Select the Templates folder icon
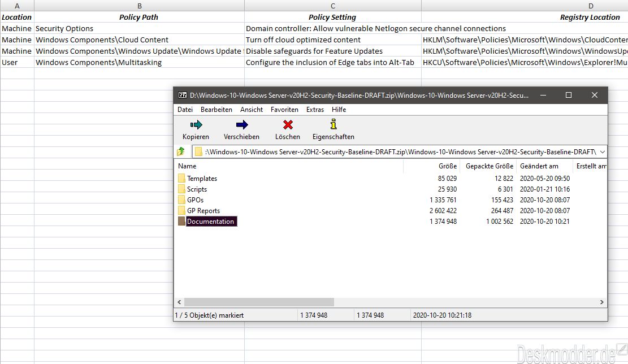 coord(181,179)
